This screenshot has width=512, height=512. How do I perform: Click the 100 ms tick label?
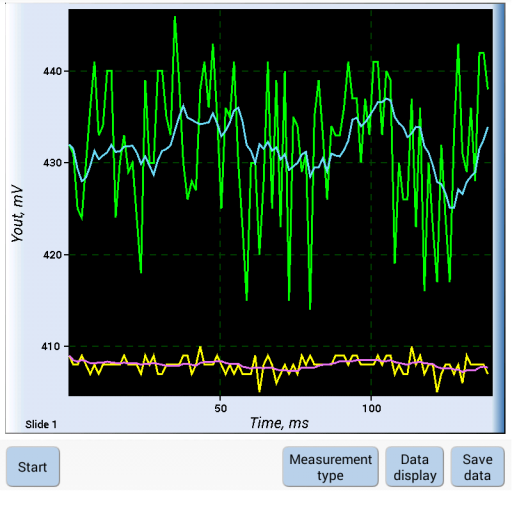pyautogui.click(x=371, y=408)
